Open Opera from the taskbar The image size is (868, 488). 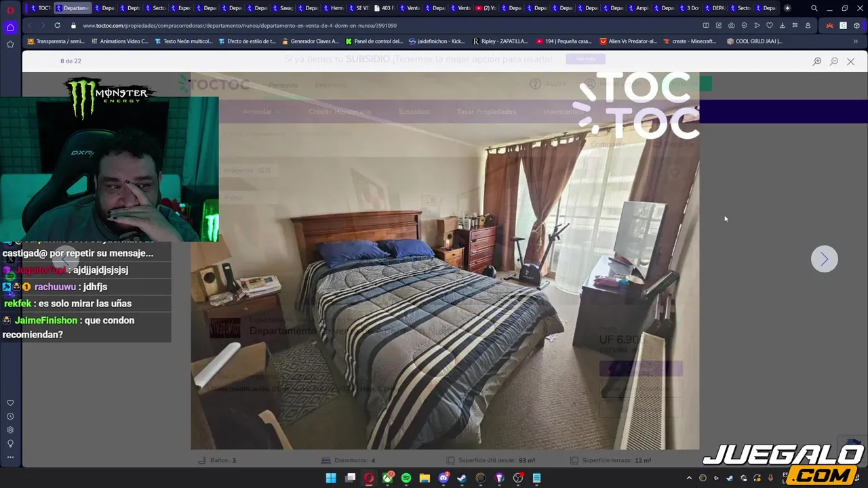(x=369, y=478)
